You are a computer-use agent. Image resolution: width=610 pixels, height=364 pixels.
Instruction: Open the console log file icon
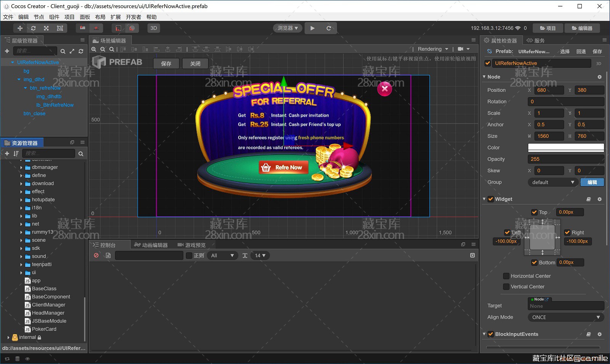tap(108, 255)
